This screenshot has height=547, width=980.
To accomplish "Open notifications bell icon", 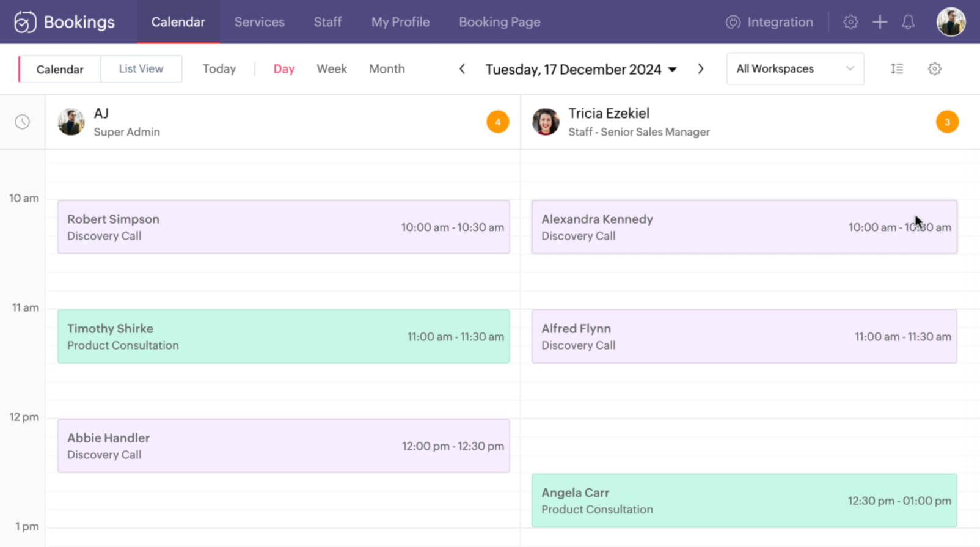I will pyautogui.click(x=908, y=22).
